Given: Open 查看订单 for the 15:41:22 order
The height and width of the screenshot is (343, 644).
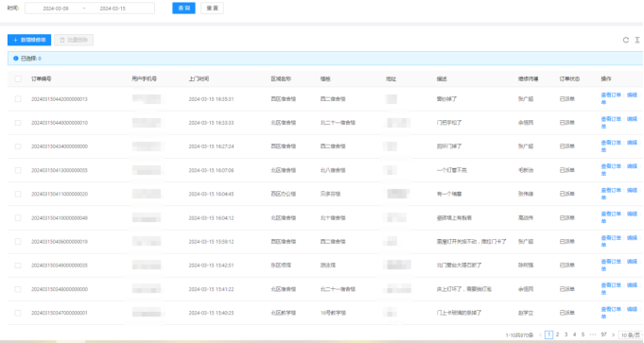Looking at the screenshot, I should pyautogui.click(x=611, y=285).
